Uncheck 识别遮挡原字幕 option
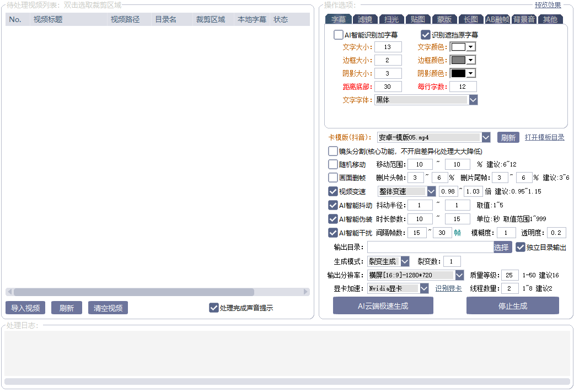The height and width of the screenshot is (392, 574). click(x=426, y=35)
